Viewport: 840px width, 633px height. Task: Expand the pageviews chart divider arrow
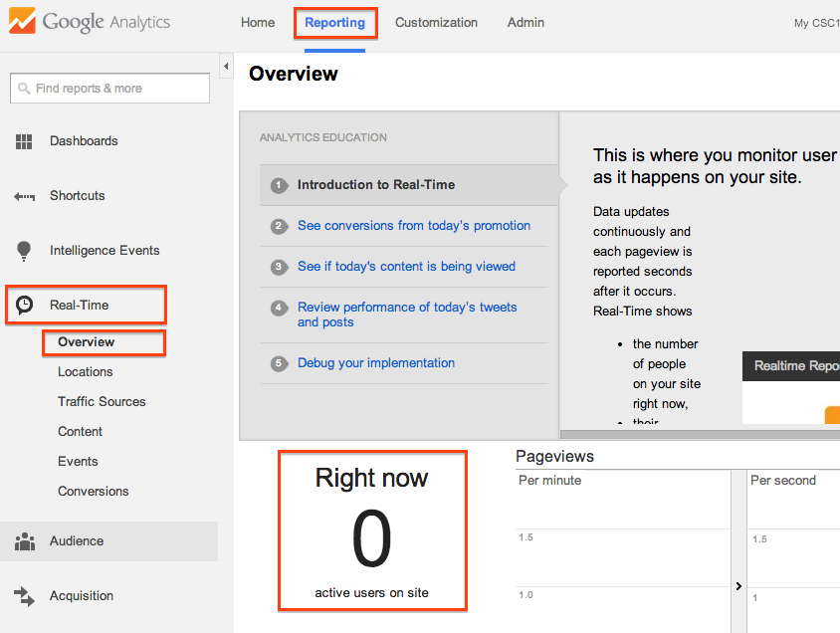[x=737, y=586]
